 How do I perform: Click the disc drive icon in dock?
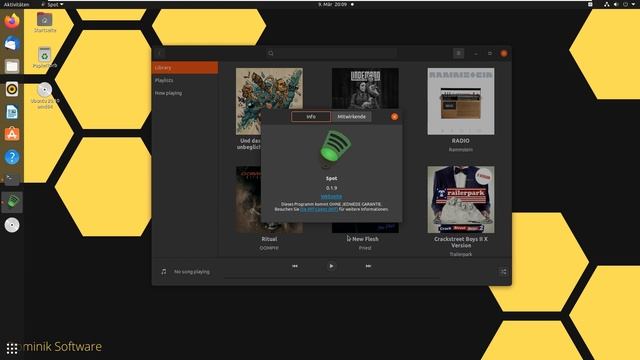click(12, 225)
